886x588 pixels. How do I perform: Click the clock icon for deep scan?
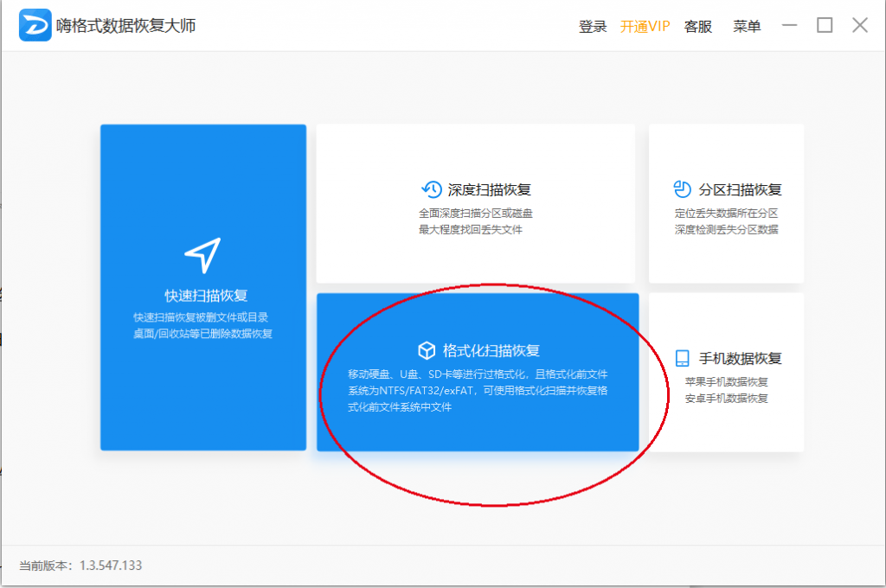coord(432,189)
